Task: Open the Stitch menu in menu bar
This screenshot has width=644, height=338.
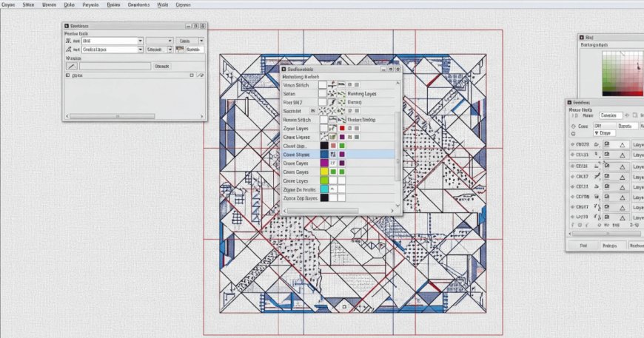Action: tap(28, 4)
